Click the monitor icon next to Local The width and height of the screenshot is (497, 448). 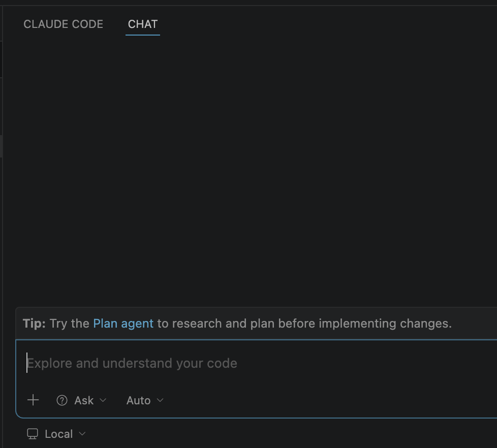(33, 434)
